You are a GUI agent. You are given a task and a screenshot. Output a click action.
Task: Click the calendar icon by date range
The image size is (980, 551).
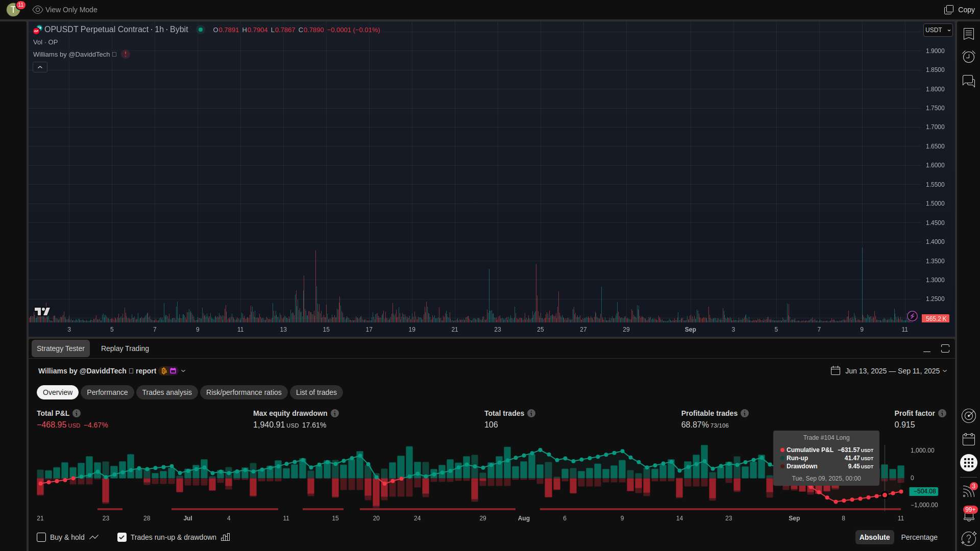(836, 371)
